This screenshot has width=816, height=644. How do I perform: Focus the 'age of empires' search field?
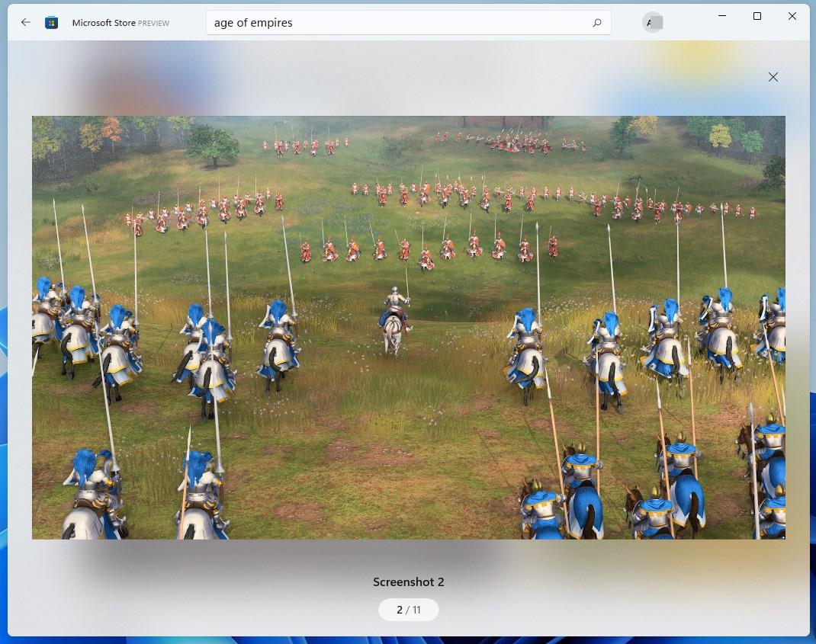pos(408,23)
